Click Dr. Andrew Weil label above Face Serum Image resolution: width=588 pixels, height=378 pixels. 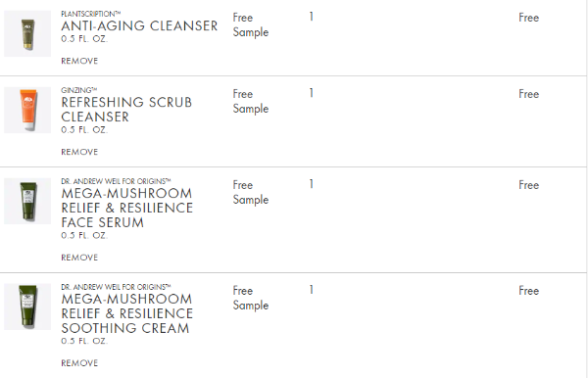(x=116, y=181)
